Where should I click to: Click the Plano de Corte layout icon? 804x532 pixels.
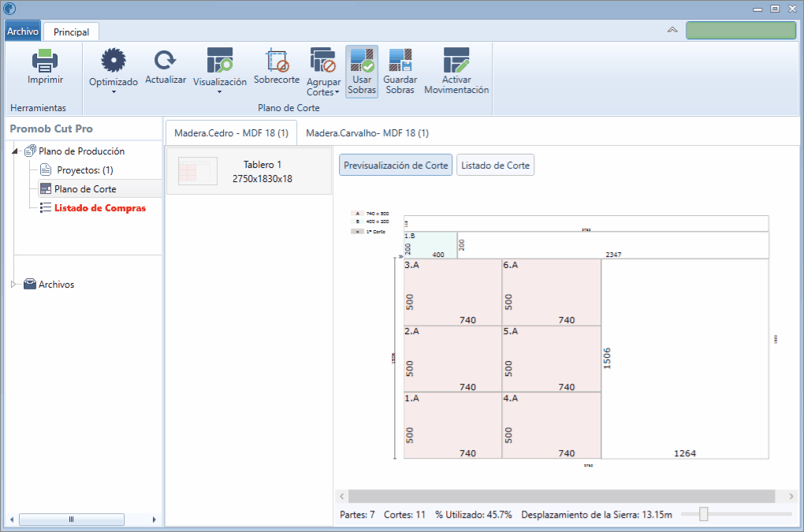pyautogui.click(x=46, y=188)
